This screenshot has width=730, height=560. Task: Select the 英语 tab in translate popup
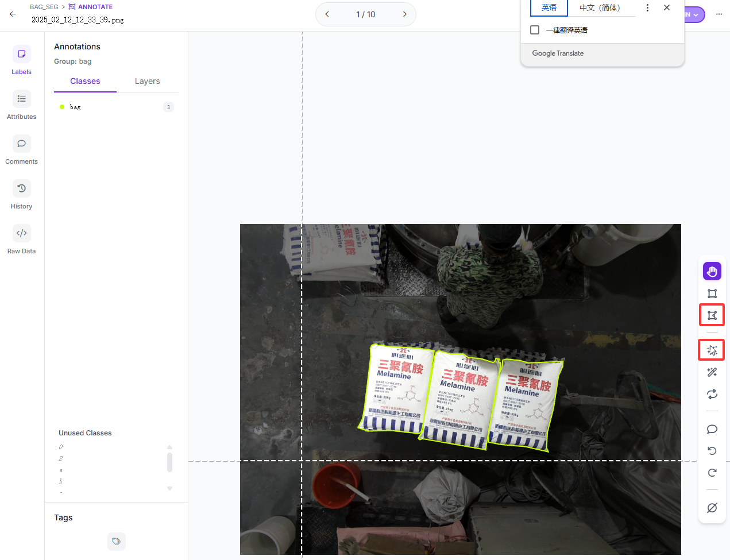point(549,7)
